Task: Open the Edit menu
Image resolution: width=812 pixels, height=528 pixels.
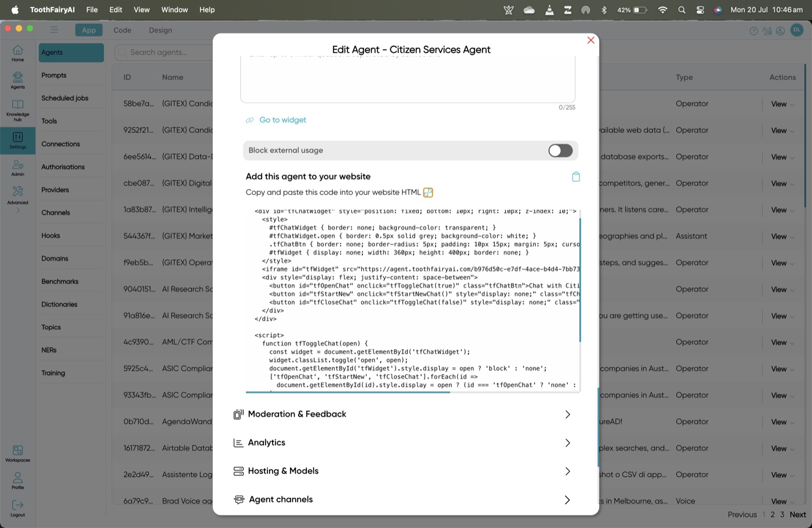Action: (115, 10)
